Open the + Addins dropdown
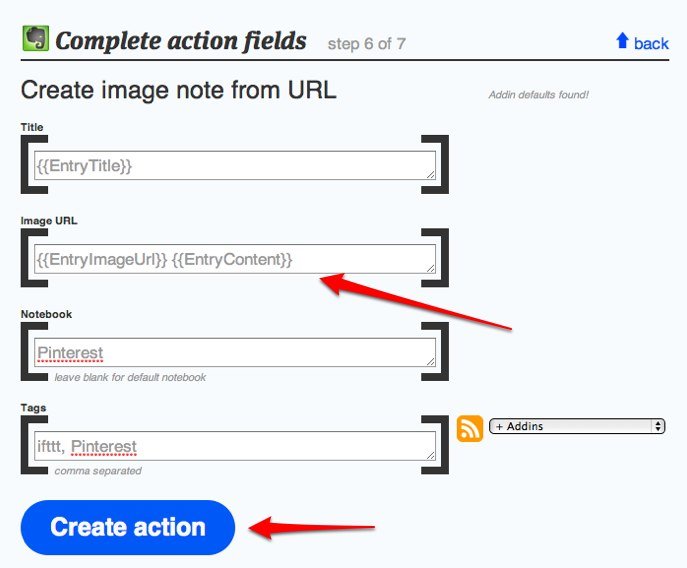The image size is (687, 568). [x=577, y=426]
